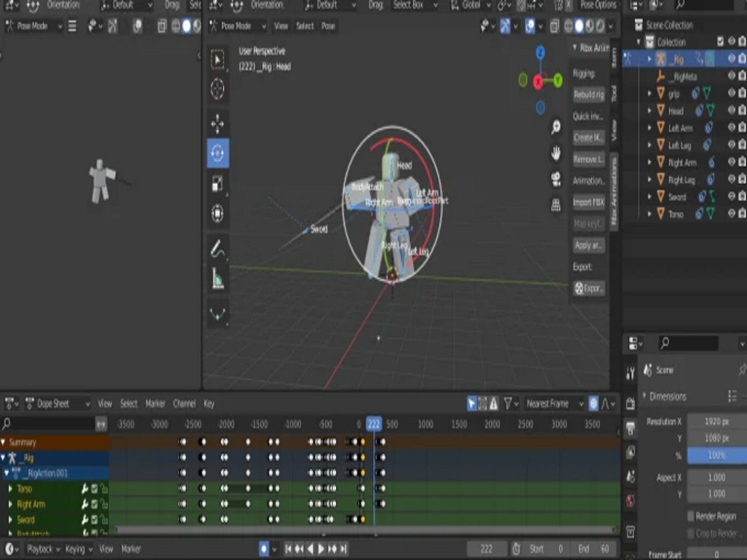Image resolution: width=747 pixels, height=560 pixels.
Task: Expand the grip object in outliner
Action: coord(649,93)
